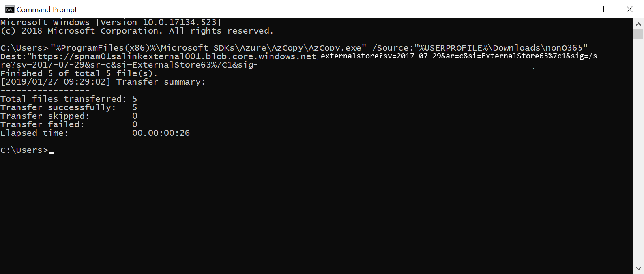Click the scrollbar up arrow
Image resolution: width=644 pixels, height=274 pixels.
[x=639, y=24]
